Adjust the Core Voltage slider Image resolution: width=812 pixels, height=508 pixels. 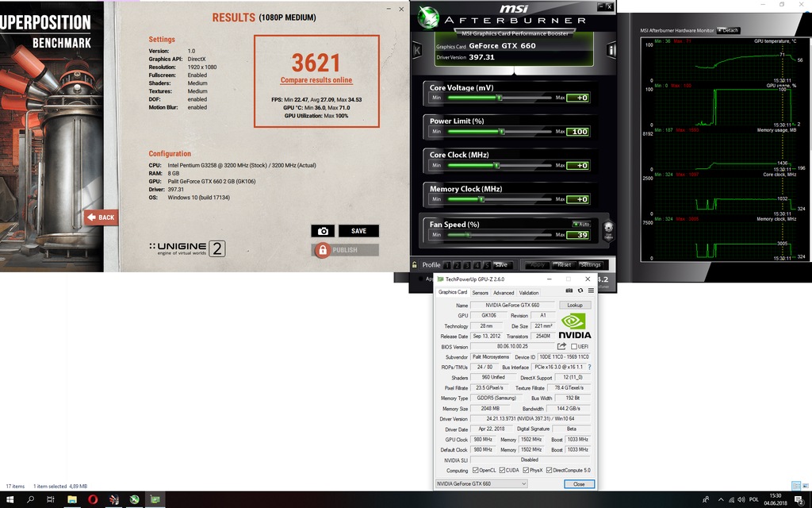click(x=500, y=98)
